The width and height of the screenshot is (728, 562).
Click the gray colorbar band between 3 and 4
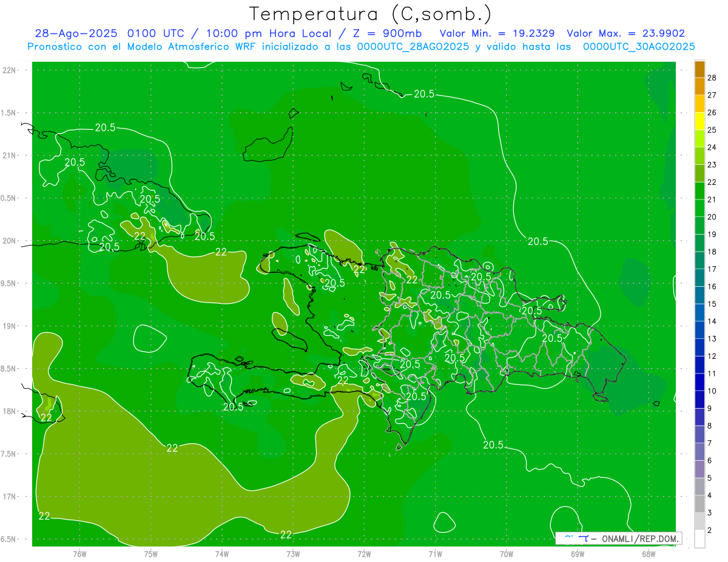(700, 504)
